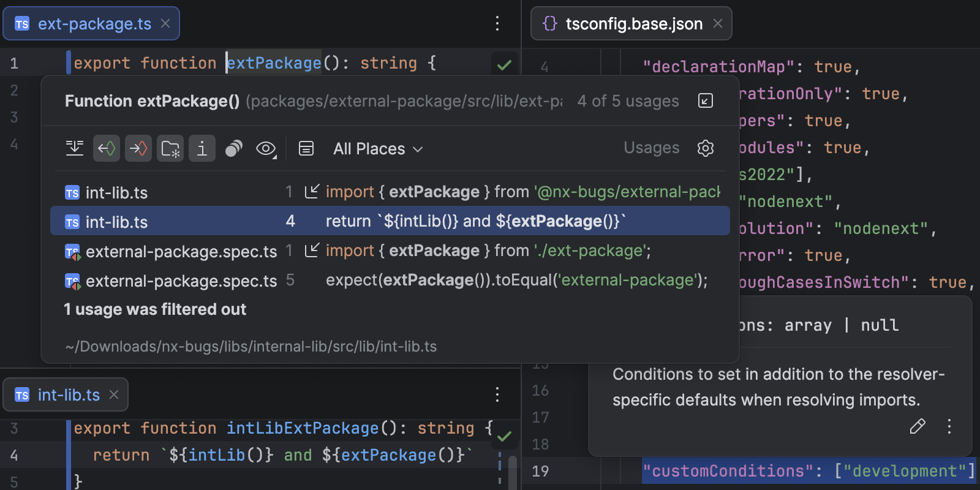Open the find usages settings gear
980x490 pixels.
[706, 148]
